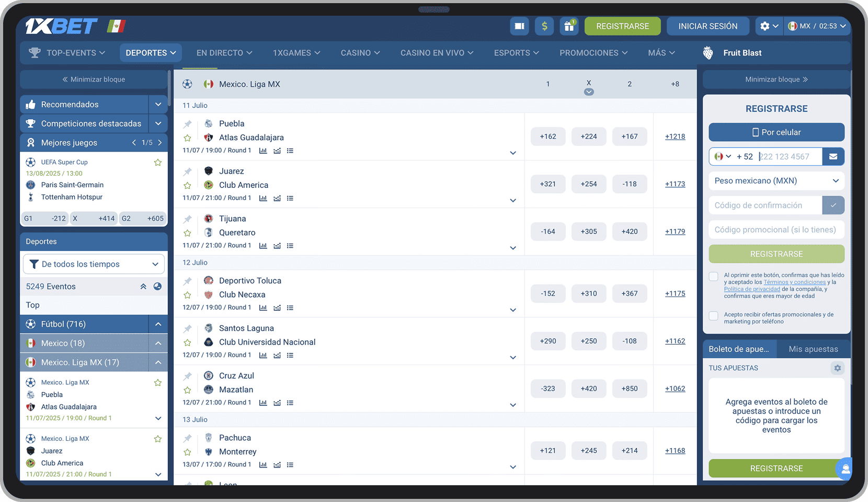The width and height of the screenshot is (868, 502).
Task: Open graph icon for Deportivo Toluca match
Action: (277, 308)
